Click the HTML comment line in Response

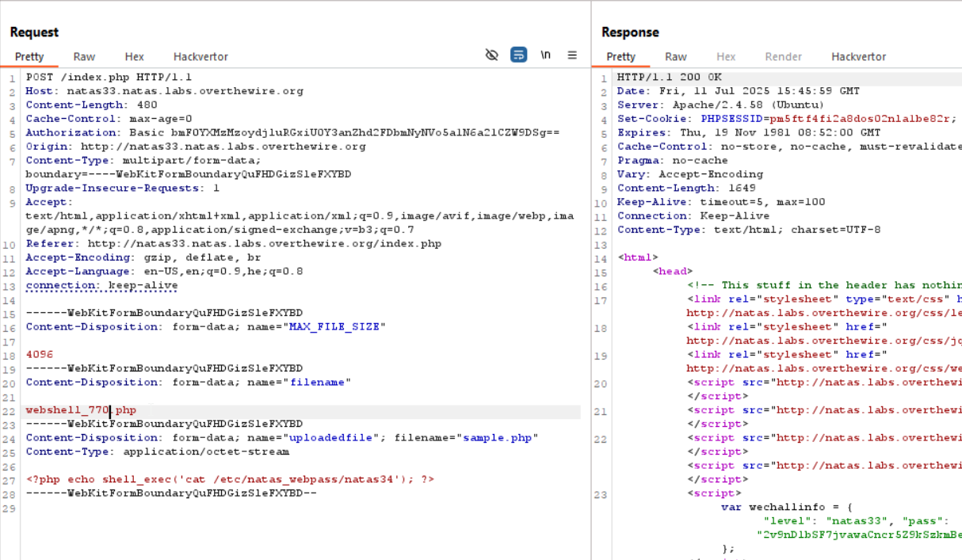(x=824, y=285)
